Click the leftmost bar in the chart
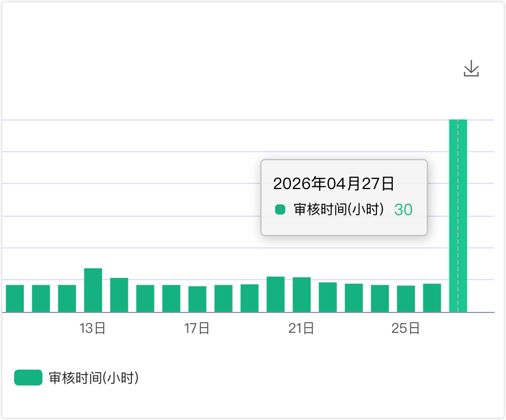506x420 pixels. click(15, 298)
